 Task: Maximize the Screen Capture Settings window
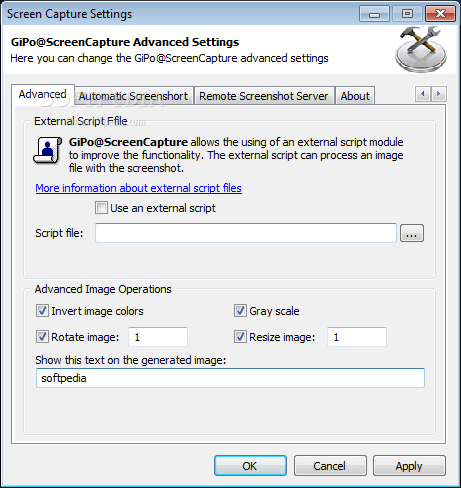[407, 14]
